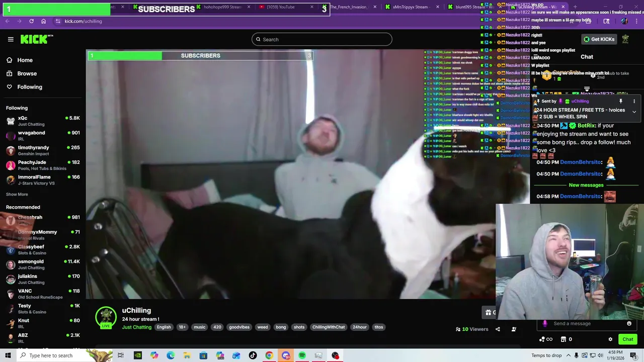644x362 pixels.
Task: Expand Show more under Following
Action: [17, 194]
